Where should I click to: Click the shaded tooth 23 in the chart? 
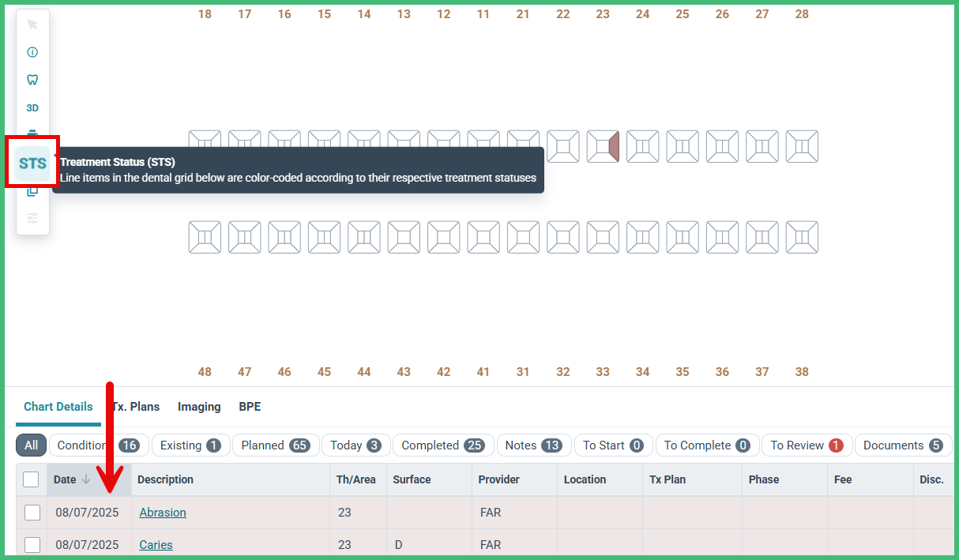pos(603,146)
